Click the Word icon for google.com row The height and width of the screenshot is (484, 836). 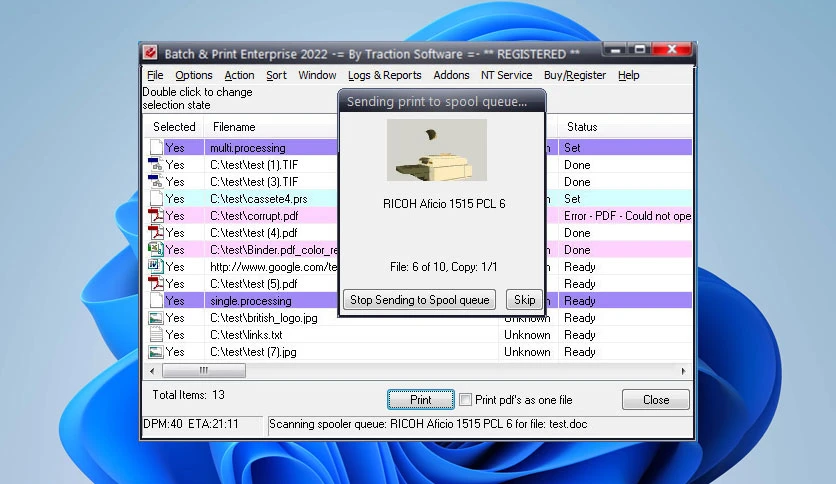(x=155, y=266)
